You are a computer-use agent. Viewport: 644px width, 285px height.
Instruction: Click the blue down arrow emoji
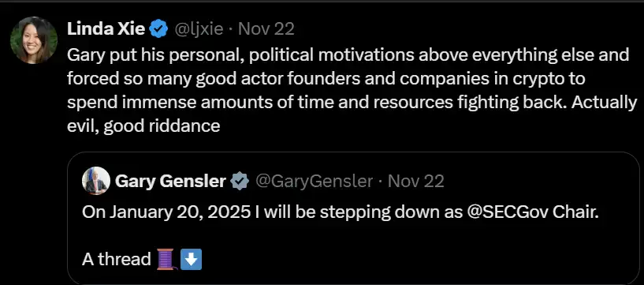click(191, 260)
